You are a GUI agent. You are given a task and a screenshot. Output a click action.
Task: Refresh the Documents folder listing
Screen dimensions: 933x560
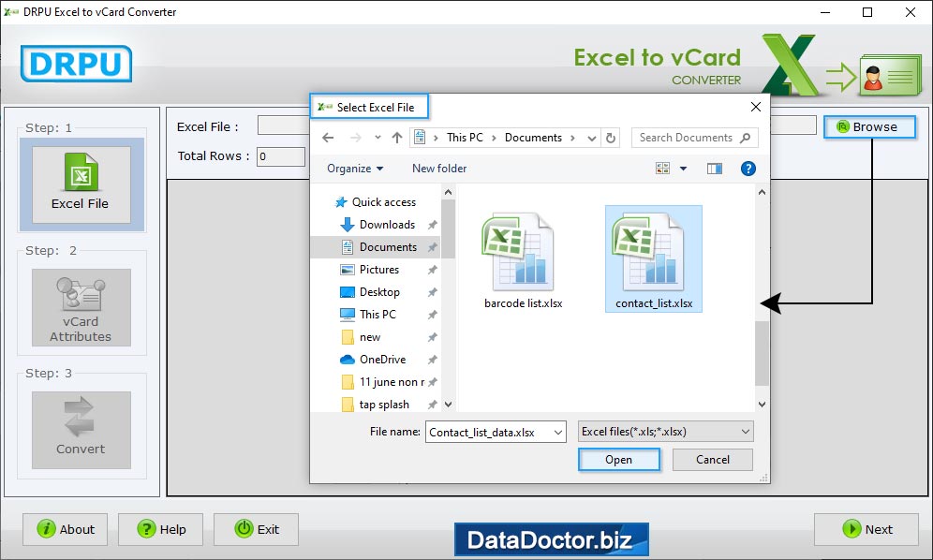click(x=611, y=138)
